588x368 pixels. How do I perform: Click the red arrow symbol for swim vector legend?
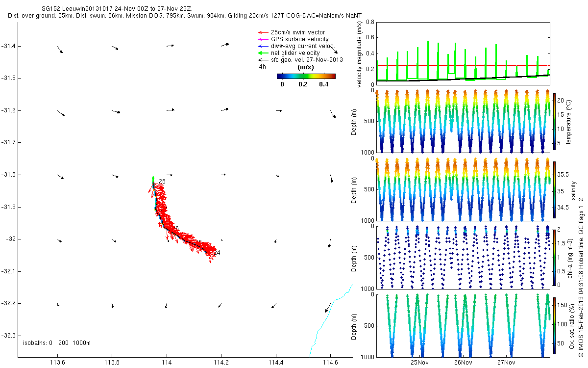coord(262,32)
